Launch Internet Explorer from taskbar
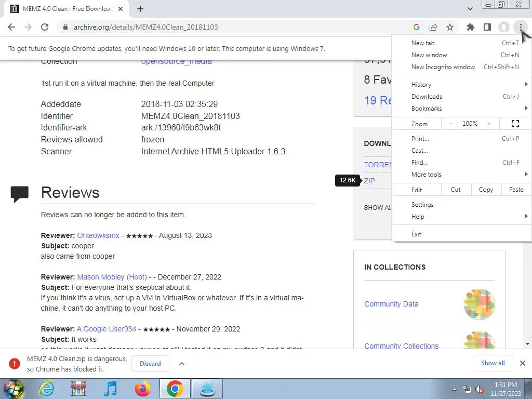The width and height of the screenshot is (532, 399). (46, 389)
